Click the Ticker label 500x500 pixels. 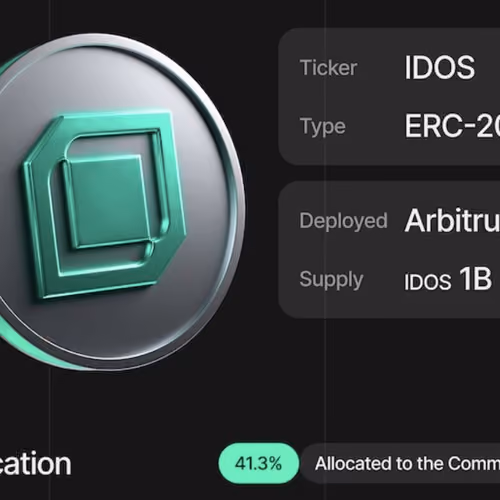click(x=329, y=68)
